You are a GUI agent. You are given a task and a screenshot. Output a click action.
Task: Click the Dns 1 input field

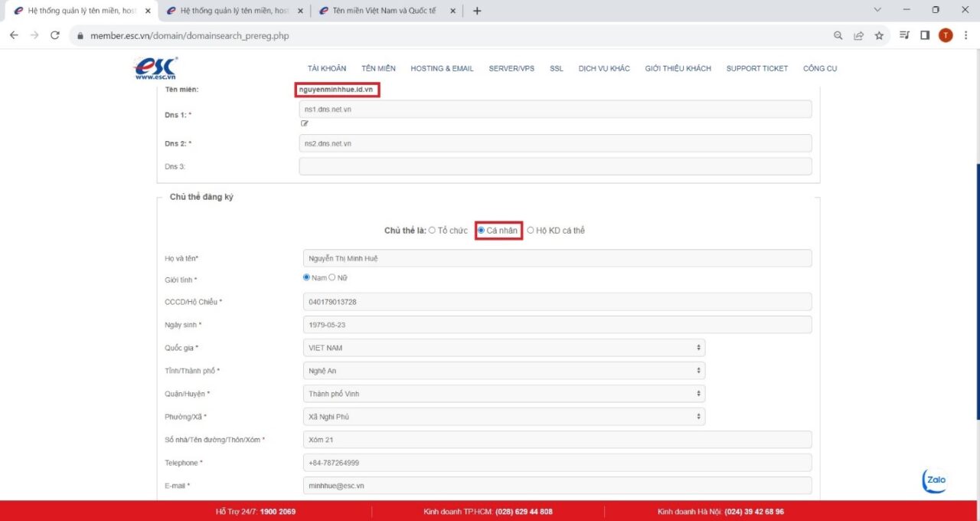pyautogui.click(x=555, y=110)
